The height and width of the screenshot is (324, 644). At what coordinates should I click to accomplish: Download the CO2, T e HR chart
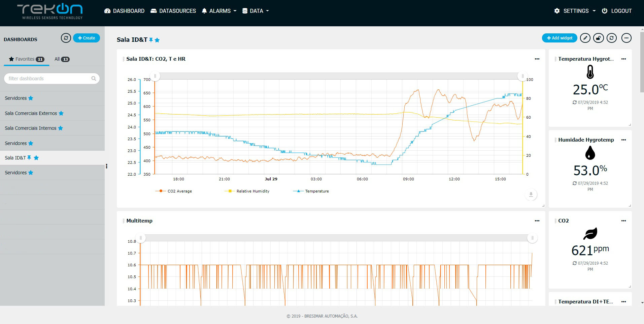[531, 195]
